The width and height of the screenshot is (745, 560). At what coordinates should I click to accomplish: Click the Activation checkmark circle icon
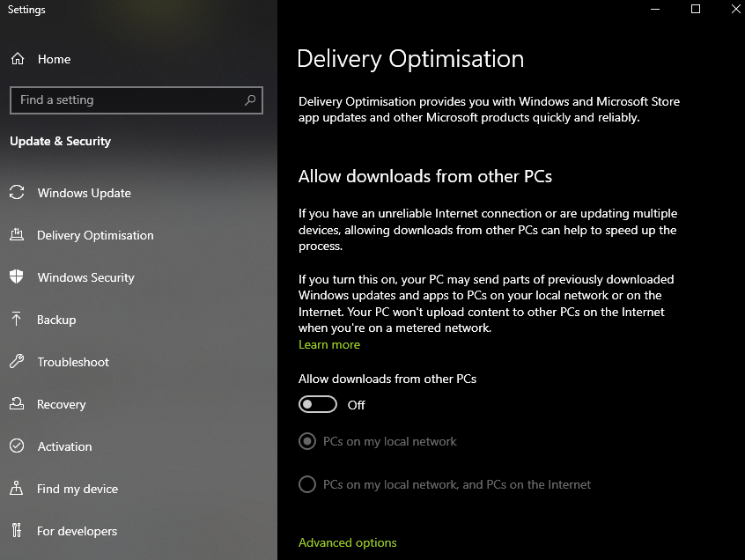pos(17,446)
